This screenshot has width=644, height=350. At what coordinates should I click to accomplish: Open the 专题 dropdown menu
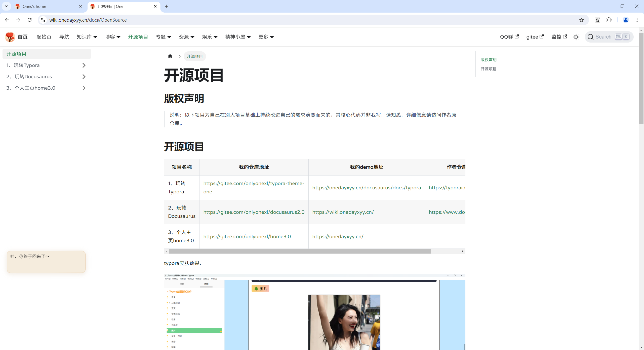coord(164,37)
